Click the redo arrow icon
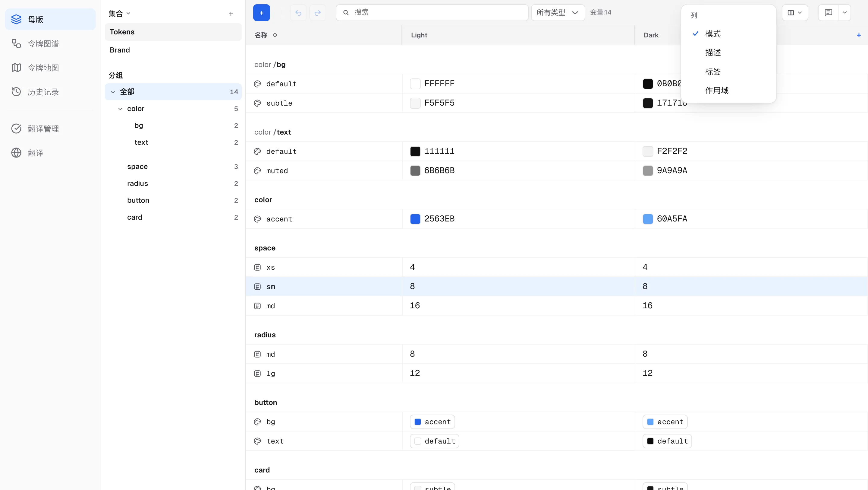868x490 pixels. pos(317,13)
